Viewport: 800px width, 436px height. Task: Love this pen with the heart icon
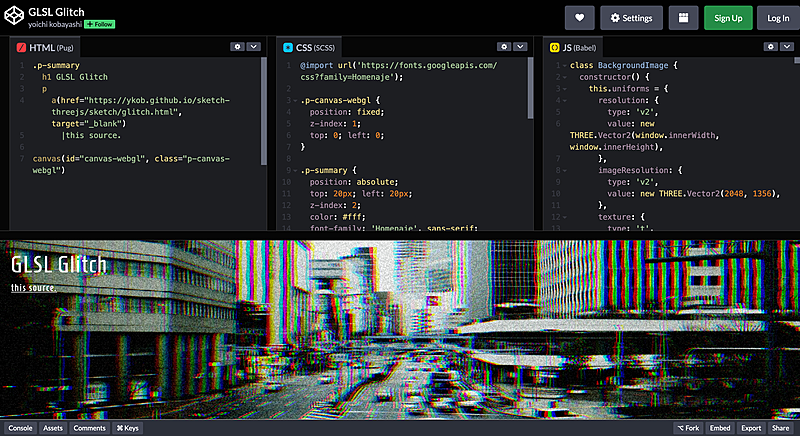pos(580,17)
